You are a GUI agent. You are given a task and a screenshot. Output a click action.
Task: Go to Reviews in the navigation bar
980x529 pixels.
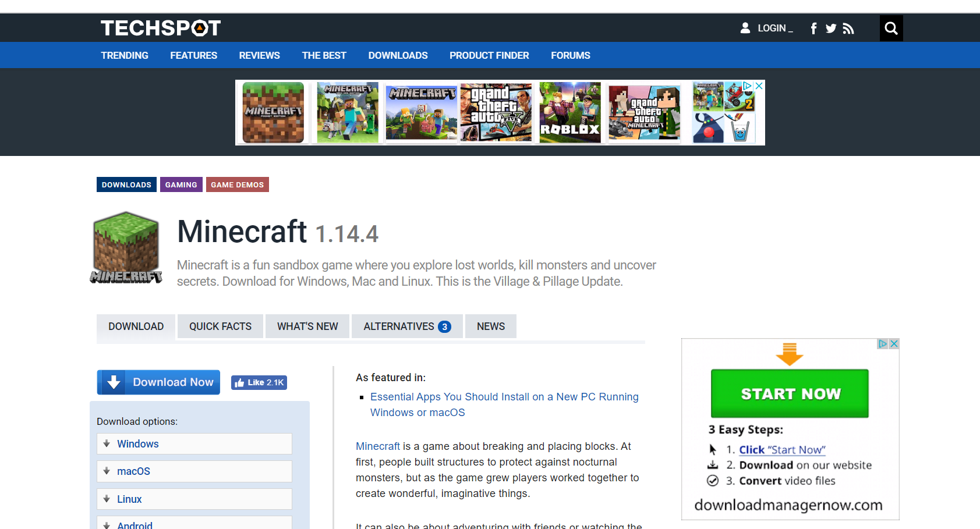(x=259, y=55)
